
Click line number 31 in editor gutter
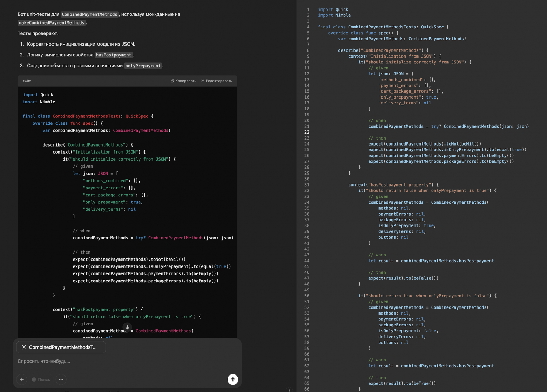(307, 185)
